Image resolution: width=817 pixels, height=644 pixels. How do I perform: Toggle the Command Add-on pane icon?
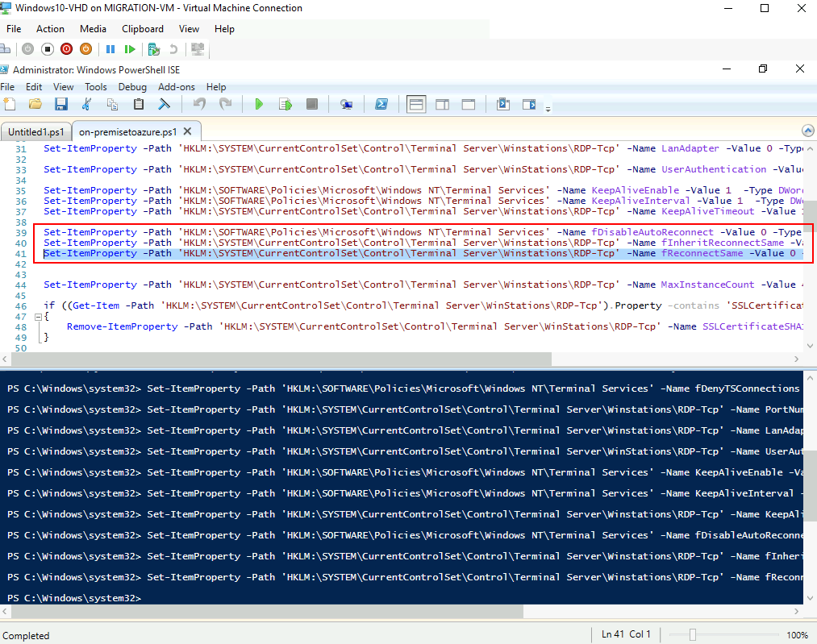(x=529, y=104)
